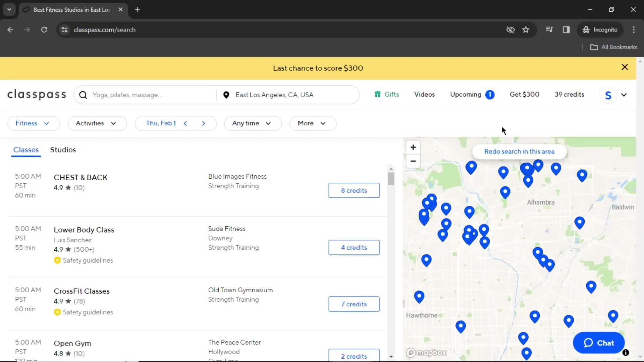Expand the Fitness filter dropdown
Screen dimensions: 644x362
(34, 123)
